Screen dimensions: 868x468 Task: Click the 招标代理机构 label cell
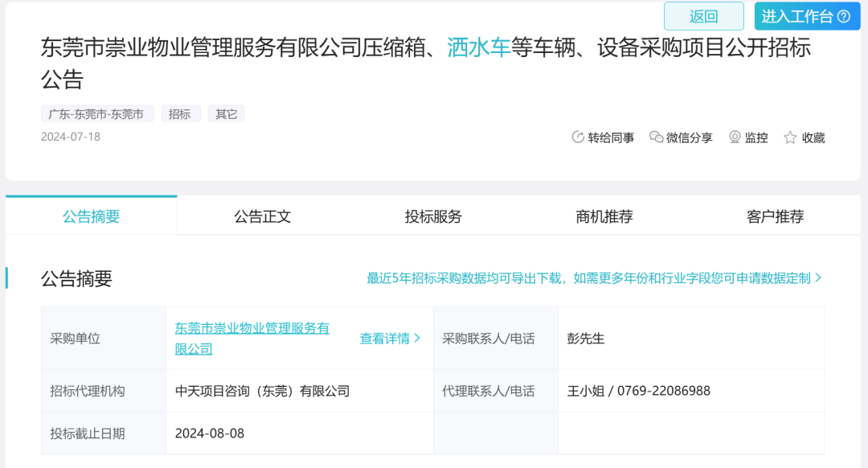click(x=104, y=391)
